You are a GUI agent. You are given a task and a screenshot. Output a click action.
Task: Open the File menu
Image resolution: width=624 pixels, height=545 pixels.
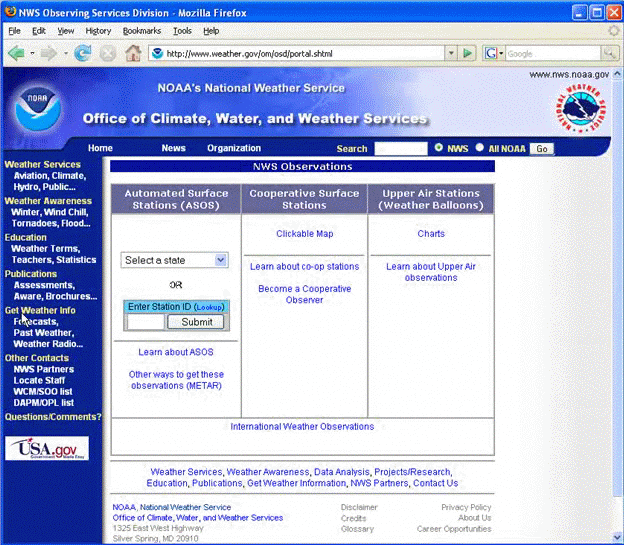tap(14, 31)
